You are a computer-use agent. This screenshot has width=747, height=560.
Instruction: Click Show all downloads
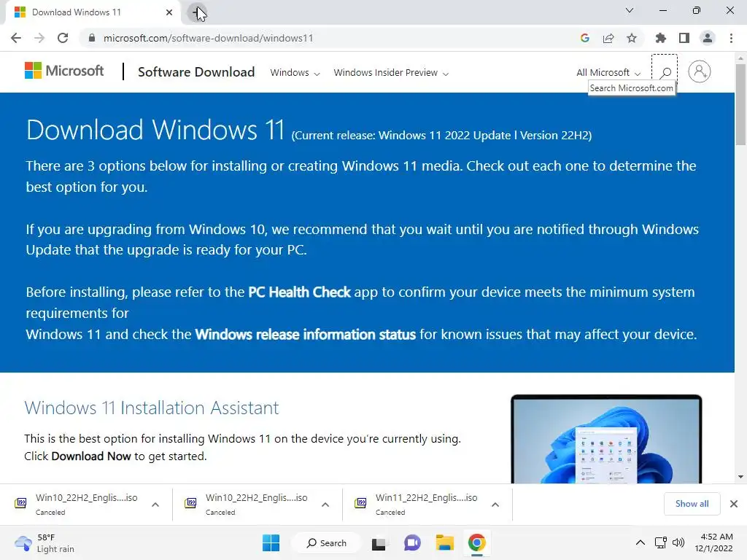tap(692, 504)
